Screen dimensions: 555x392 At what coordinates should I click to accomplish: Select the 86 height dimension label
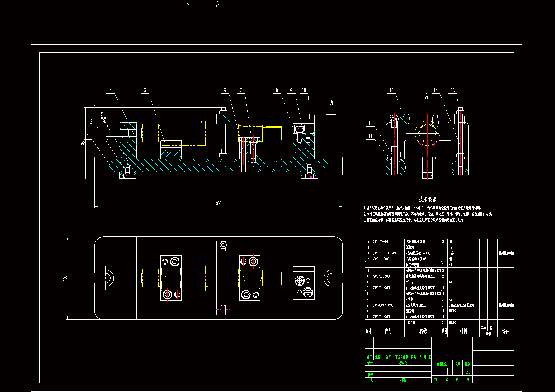83,143
